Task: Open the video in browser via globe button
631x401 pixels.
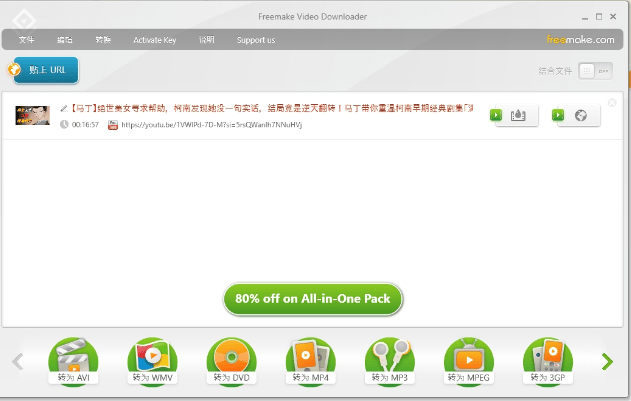Action: 578,115
